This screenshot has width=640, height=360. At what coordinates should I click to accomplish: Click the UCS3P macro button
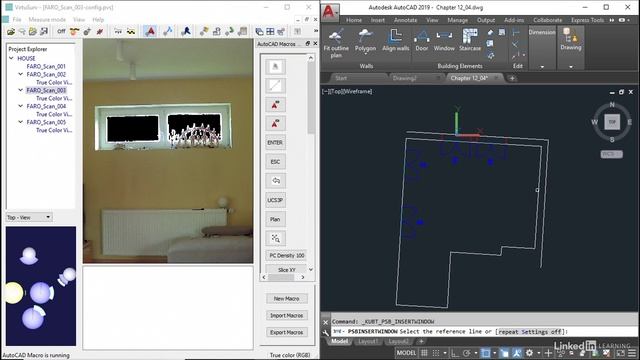click(276, 200)
